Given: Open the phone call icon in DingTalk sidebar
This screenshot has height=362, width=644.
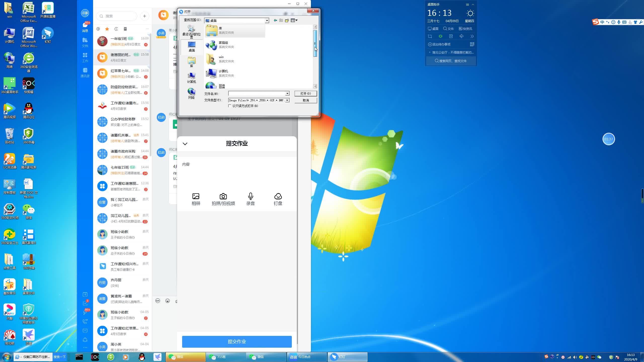Looking at the screenshot, I should [x=85, y=321].
